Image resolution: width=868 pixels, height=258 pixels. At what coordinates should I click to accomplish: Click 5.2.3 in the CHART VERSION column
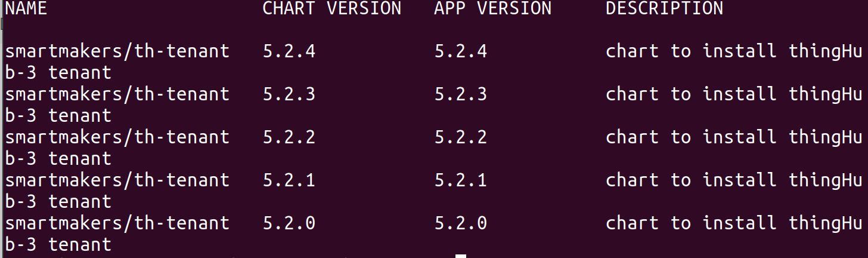tap(289, 94)
